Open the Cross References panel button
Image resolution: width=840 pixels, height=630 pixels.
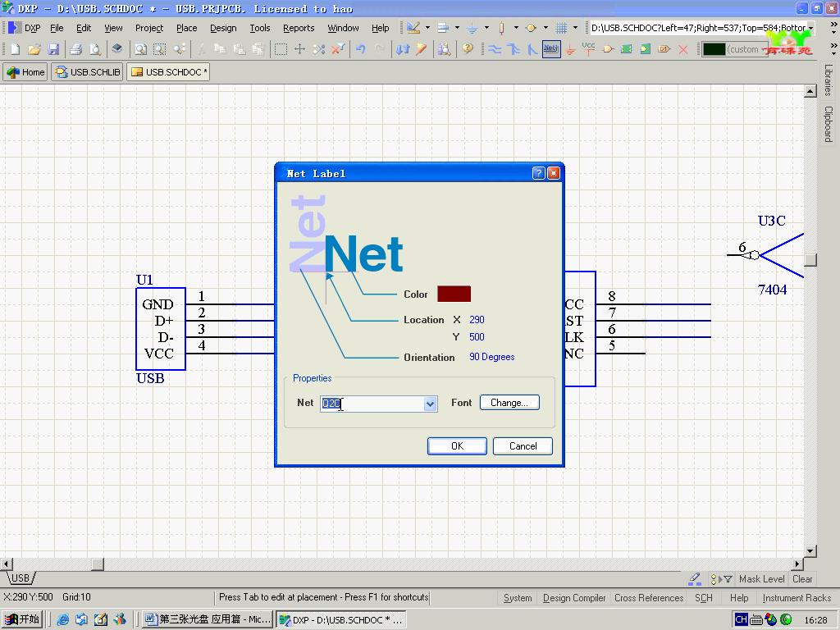tap(649, 598)
